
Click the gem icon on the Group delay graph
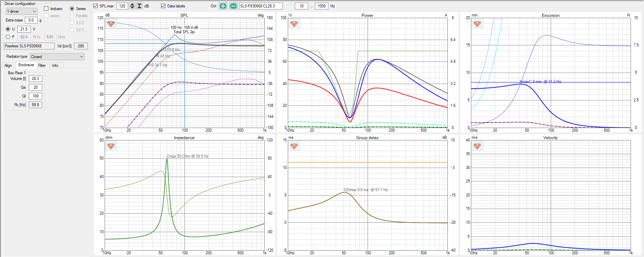[294, 146]
